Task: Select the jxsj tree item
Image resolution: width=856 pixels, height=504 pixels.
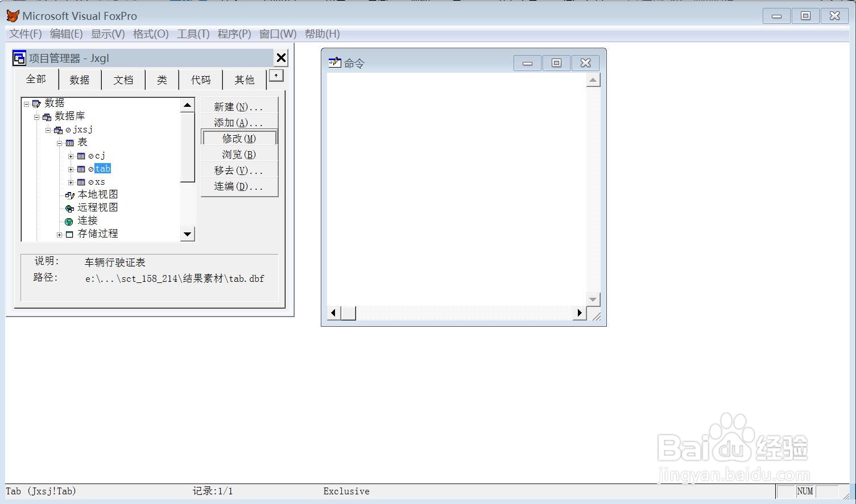Action: click(x=82, y=130)
